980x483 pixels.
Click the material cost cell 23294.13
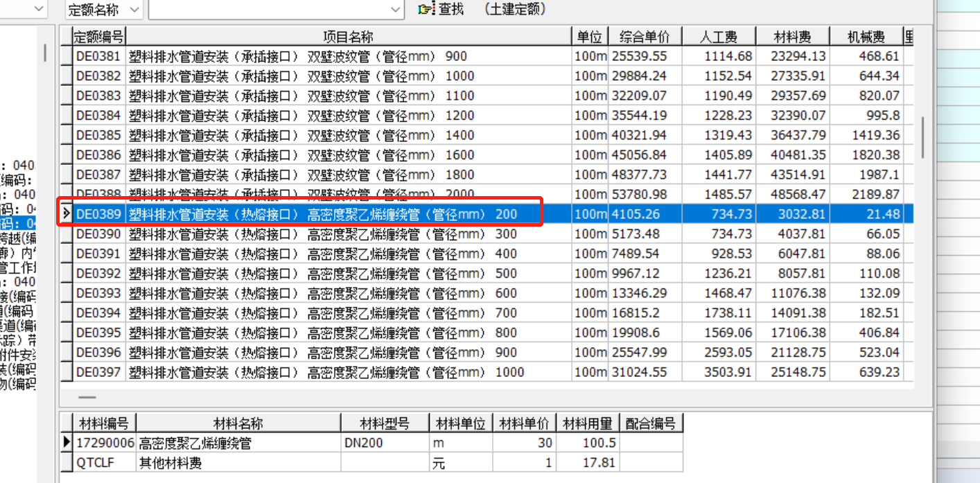pos(793,56)
